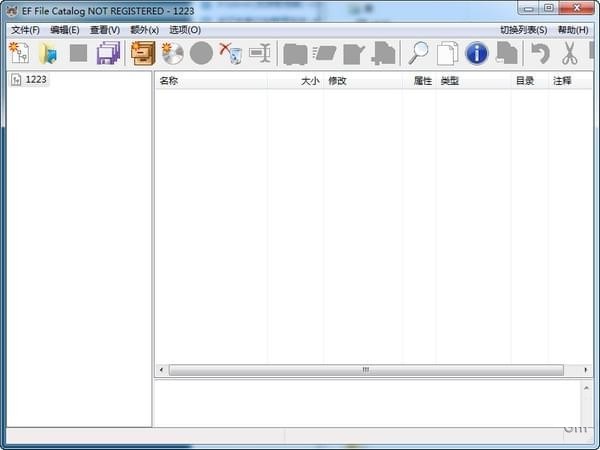Open a catalog with the folder icon
The image size is (600, 450).
pyautogui.click(x=48, y=53)
